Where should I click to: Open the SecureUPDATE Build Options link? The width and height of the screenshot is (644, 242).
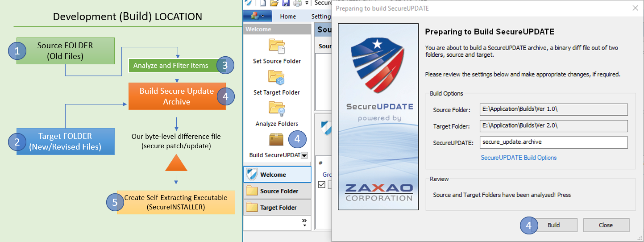tap(519, 158)
